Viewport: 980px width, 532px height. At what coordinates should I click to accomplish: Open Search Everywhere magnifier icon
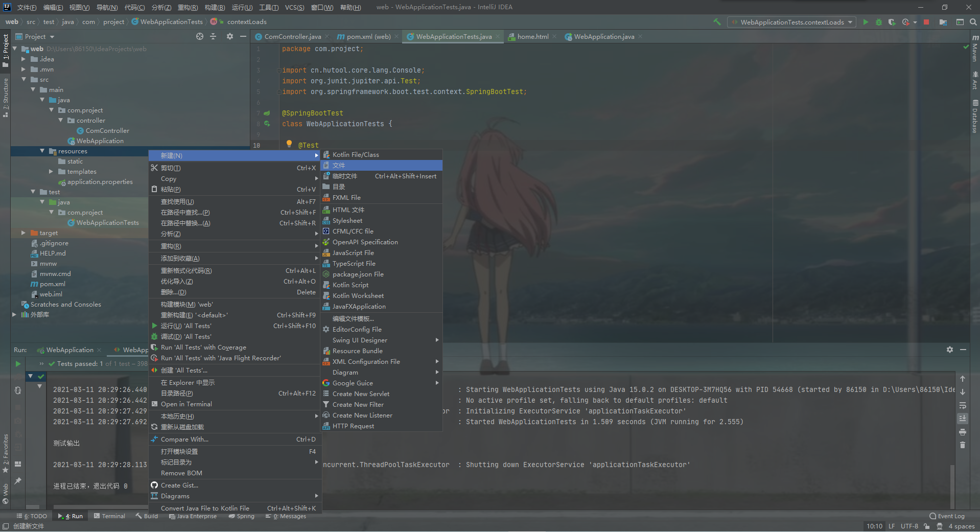tap(973, 22)
